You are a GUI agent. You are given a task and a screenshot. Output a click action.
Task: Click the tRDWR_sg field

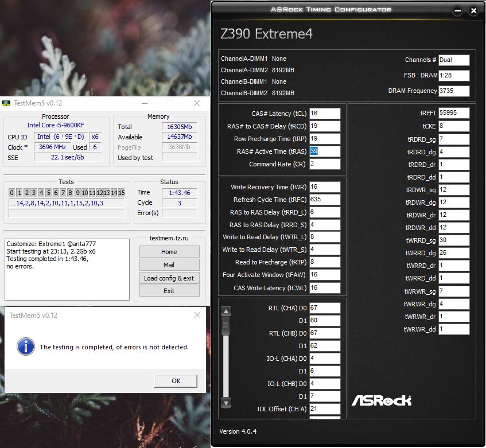click(x=454, y=190)
